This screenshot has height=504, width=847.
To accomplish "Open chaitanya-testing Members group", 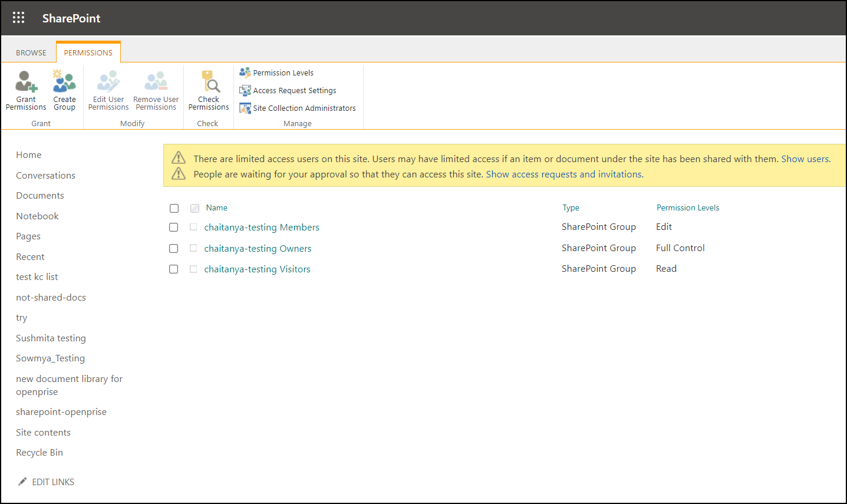I will 262,228.
